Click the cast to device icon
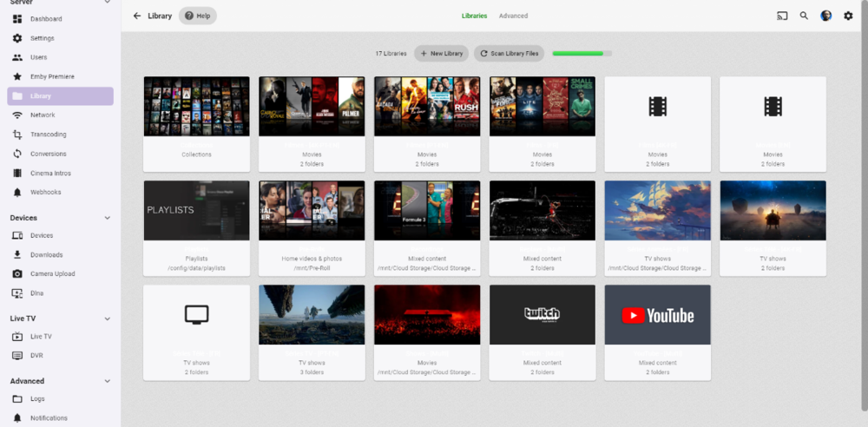 [782, 16]
